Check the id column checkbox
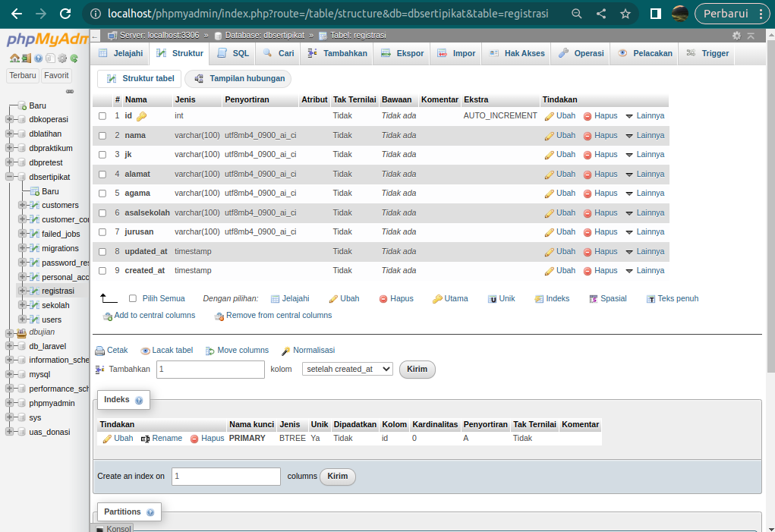The height and width of the screenshot is (532, 775). click(102, 116)
